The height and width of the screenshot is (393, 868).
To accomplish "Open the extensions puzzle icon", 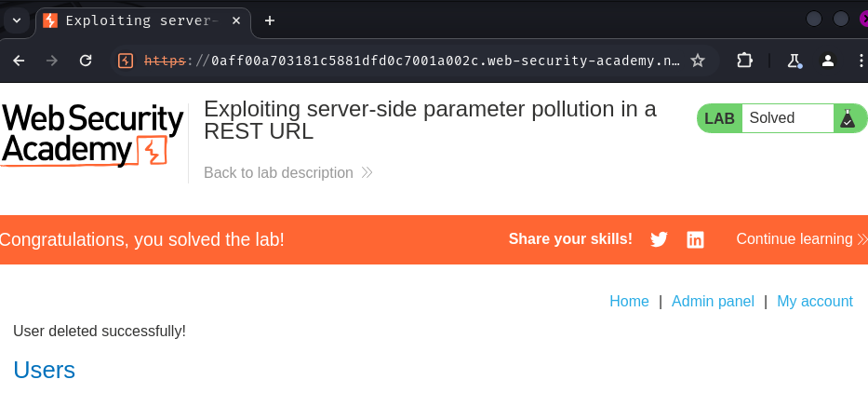I will point(745,61).
